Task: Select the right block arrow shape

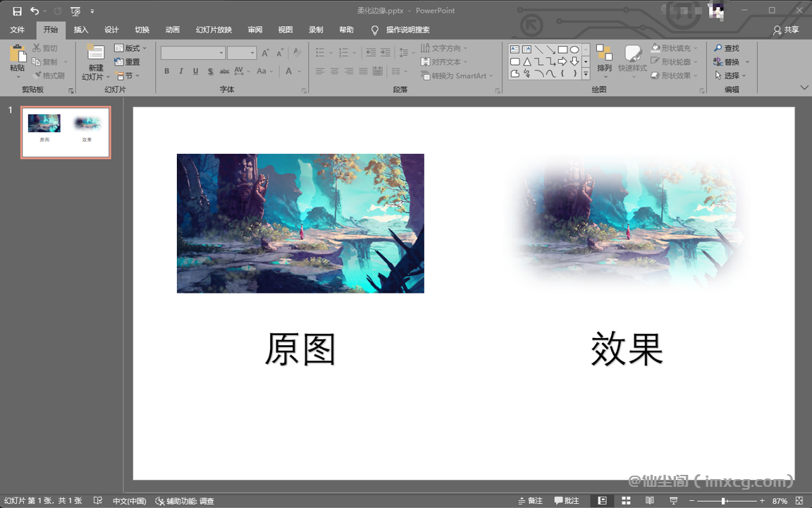Action: pos(562,61)
